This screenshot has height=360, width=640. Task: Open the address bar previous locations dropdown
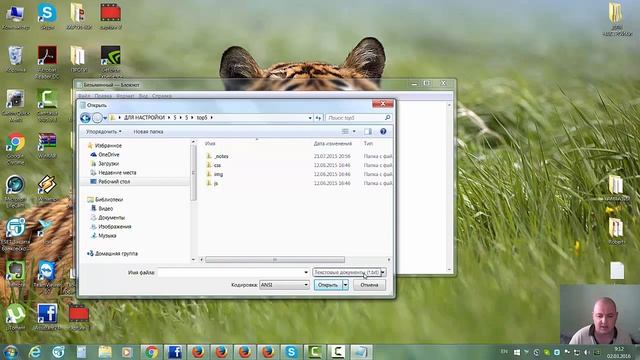(x=310, y=118)
